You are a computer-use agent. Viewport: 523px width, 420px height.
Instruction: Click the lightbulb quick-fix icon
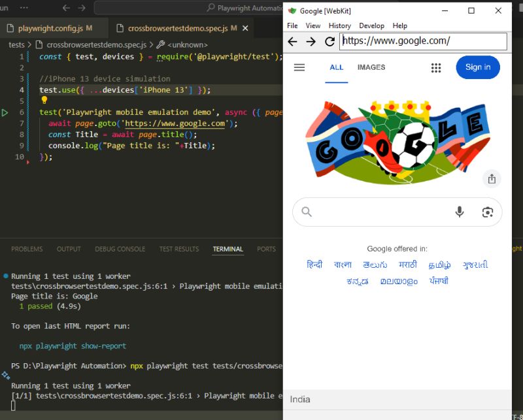point(44,100)
